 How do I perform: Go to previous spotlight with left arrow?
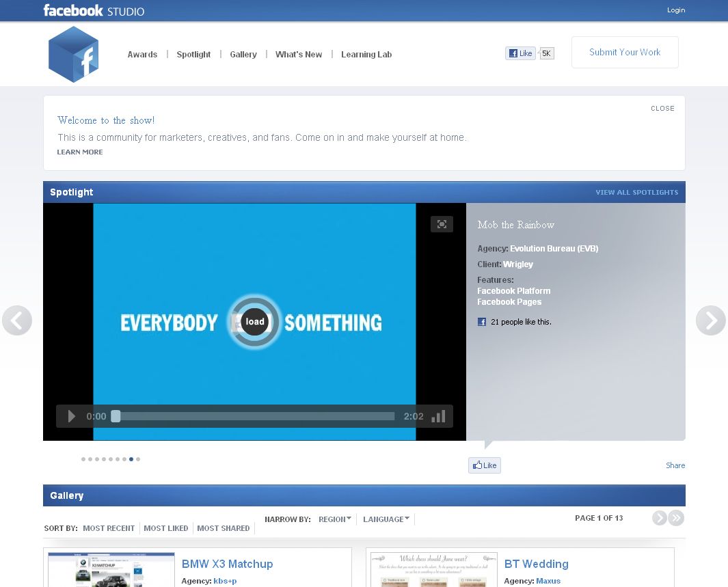coord(16,320)
